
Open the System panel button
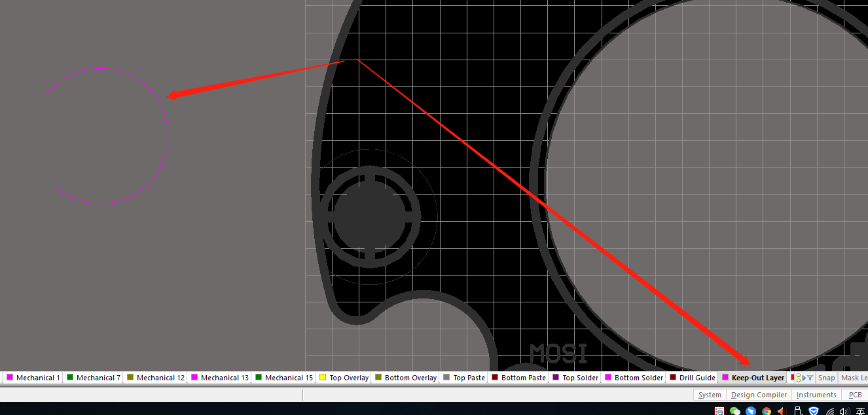click(x=710, y=395)
